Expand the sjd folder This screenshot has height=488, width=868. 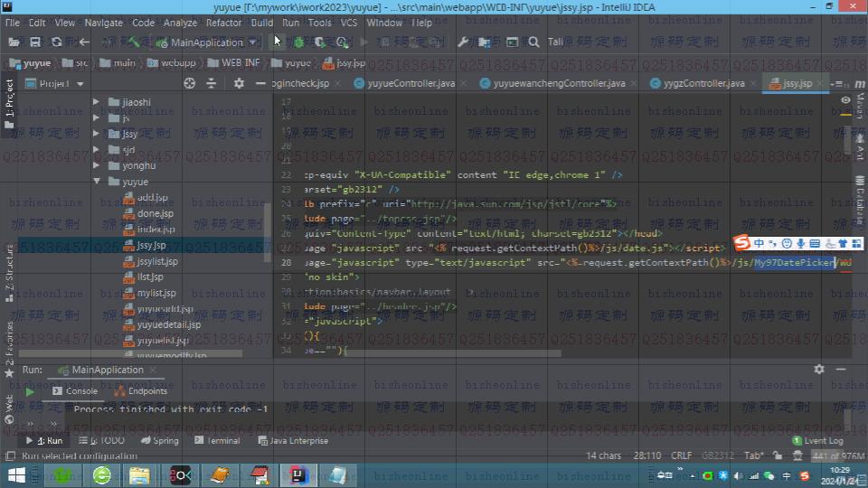coord(97,149)
